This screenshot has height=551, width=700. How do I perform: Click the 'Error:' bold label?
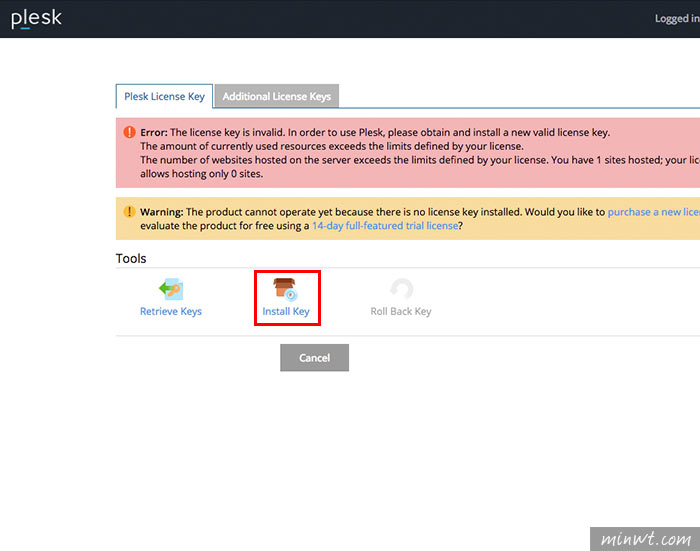coord(154,133)
